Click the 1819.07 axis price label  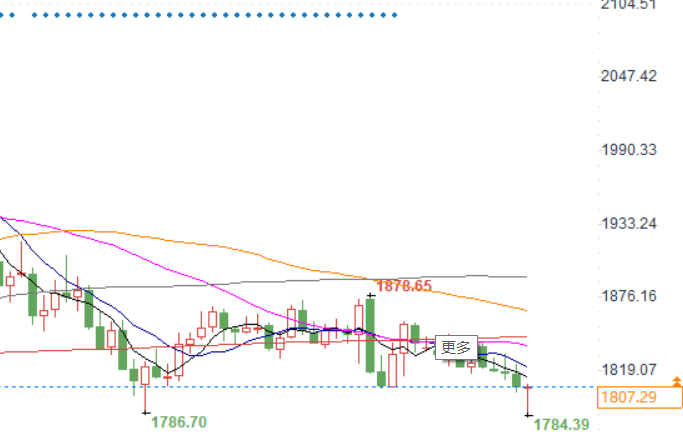[629, 370]
